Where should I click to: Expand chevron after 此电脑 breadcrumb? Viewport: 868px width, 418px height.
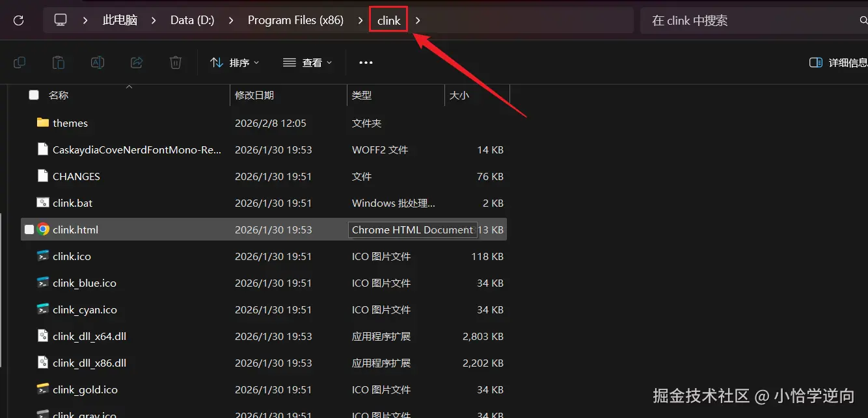tap(154, 21)
